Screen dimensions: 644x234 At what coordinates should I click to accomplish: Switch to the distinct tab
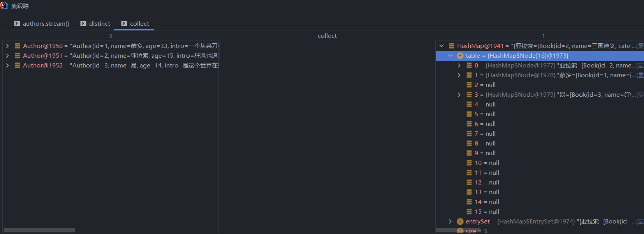click(x=99, y=24)
